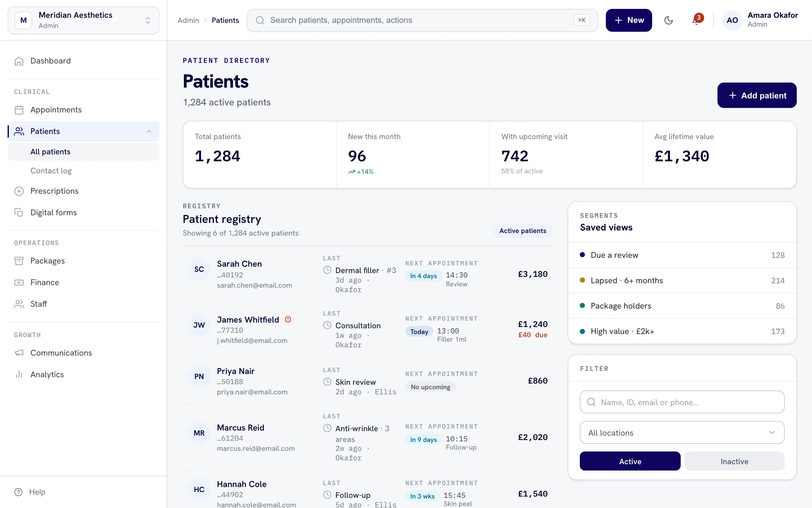
Task: Open the Lapsed 6+ months saved view
Action: [x=682, y=281]
